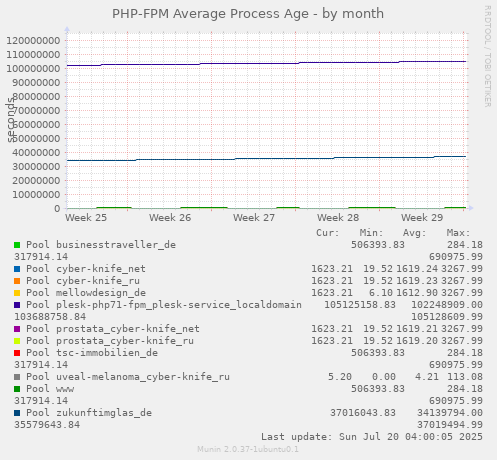Select the Pool www label

pos(50,389)
